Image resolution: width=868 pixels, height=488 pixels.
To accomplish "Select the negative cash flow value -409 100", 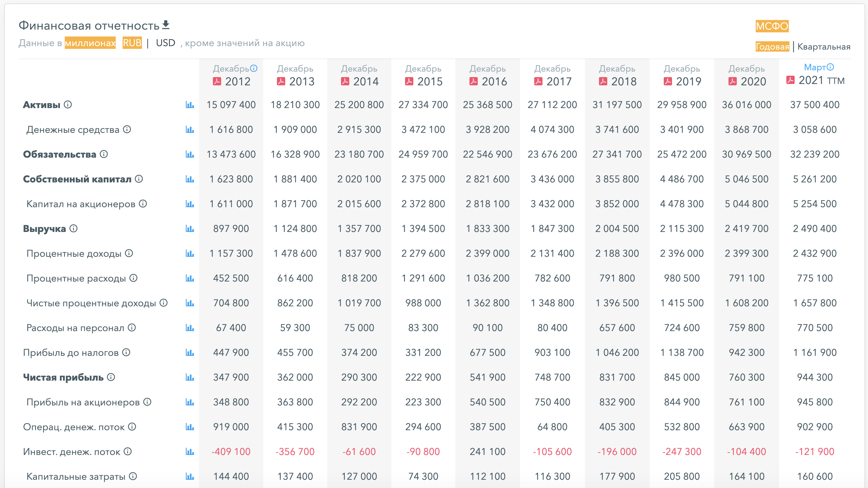I will 231,452.
